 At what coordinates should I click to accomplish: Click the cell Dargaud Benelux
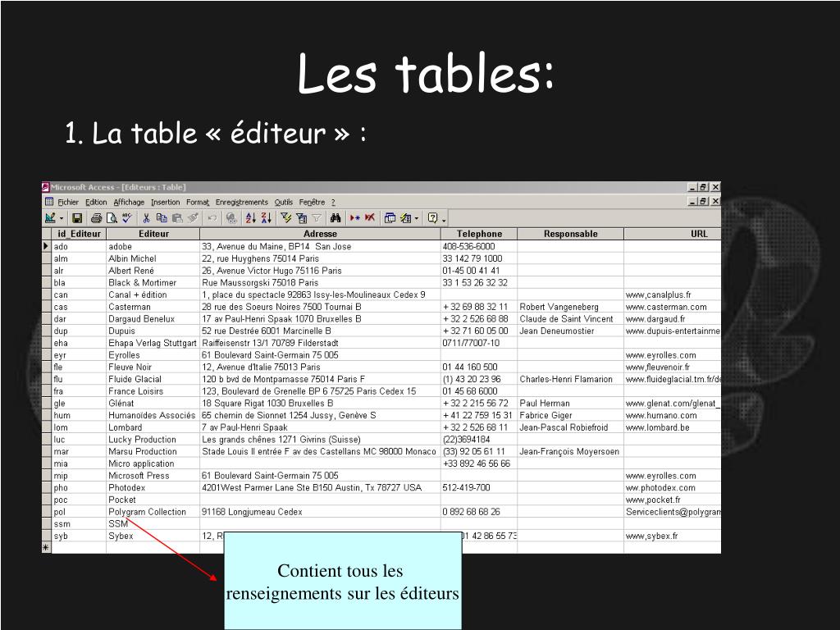point(153,319)
